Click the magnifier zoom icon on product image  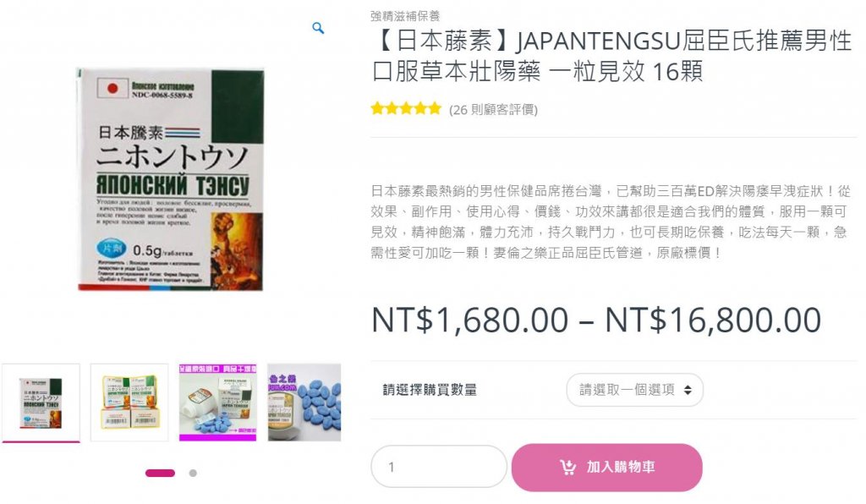[x=318, y=28]
